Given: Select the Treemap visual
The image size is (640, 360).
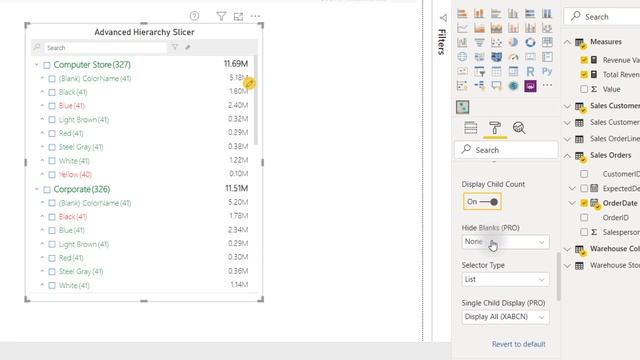Looking at the screenshot, I should (547, 42).
